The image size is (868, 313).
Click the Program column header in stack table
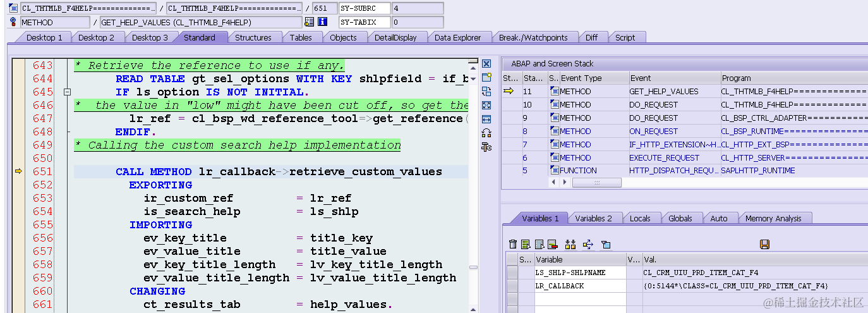[794, 78]
